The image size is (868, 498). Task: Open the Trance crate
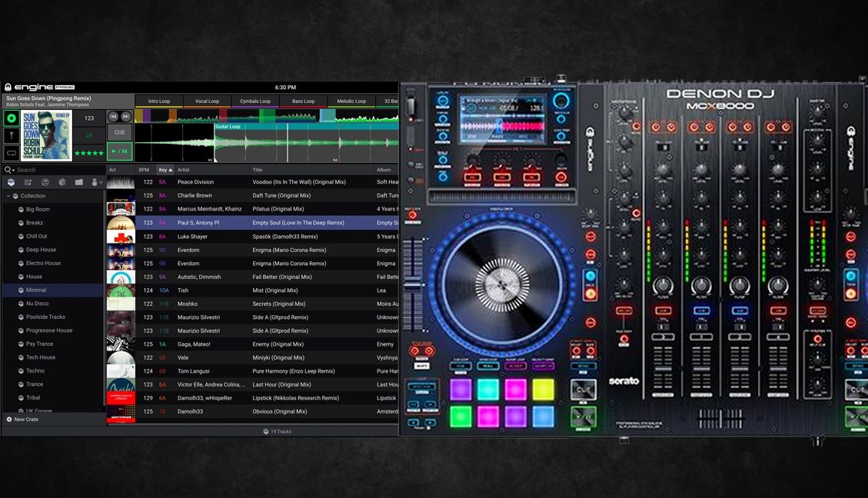point(35,384)
